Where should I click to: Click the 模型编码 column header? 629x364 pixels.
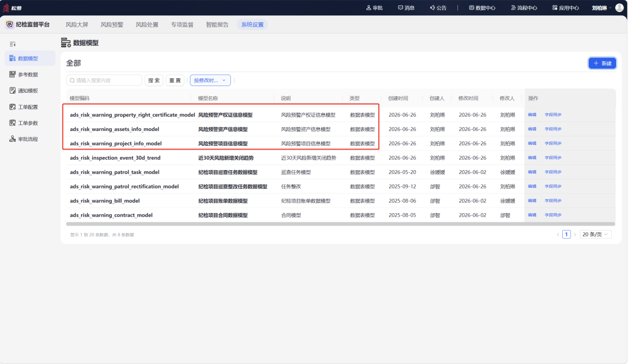(x=80, y=98)
